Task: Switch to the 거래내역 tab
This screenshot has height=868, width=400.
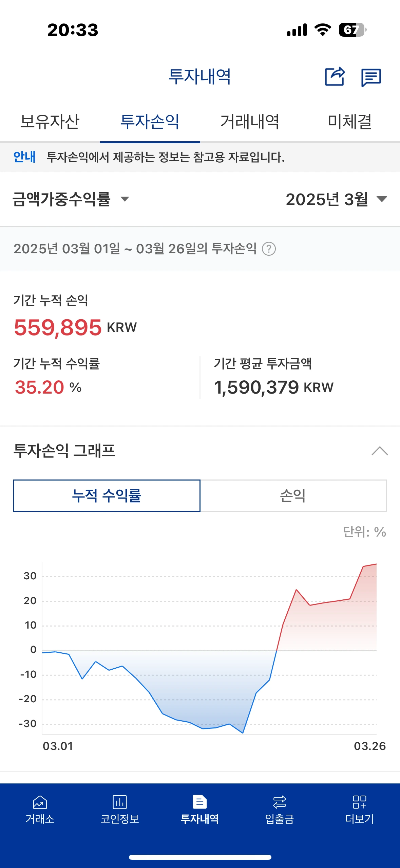Action: pyautogui.click(x=250, y=122)
